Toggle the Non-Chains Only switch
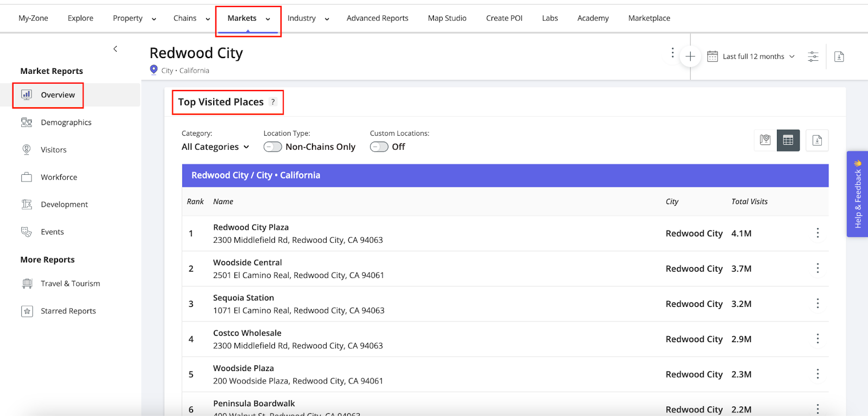This screenshot has height=416, width=868. click(x=272, y=147)
